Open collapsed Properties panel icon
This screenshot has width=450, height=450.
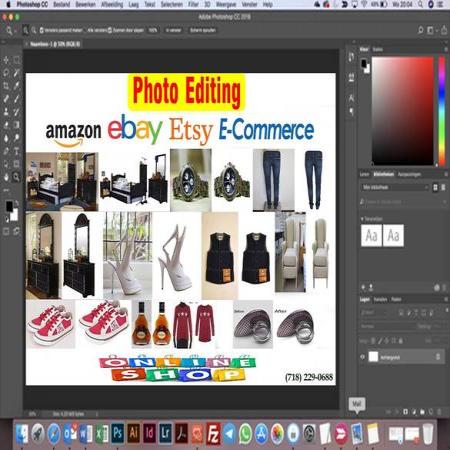tap(351, 78)
